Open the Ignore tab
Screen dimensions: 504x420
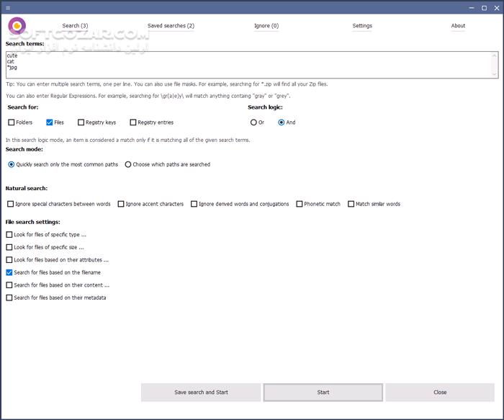(x=266, y=26)
